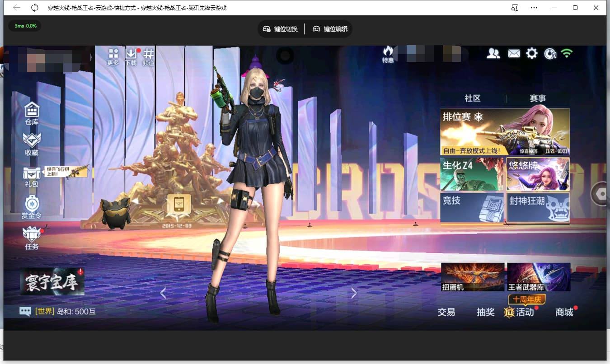Screen dimensions: 610x364
Task: Open the friends list icon
Action: tap(493, 54)
